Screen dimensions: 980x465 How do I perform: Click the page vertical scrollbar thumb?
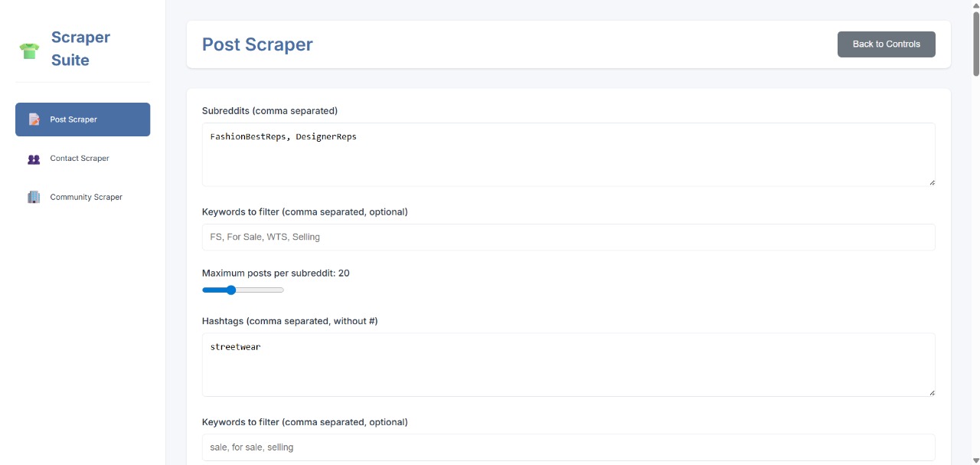[975, 44]
